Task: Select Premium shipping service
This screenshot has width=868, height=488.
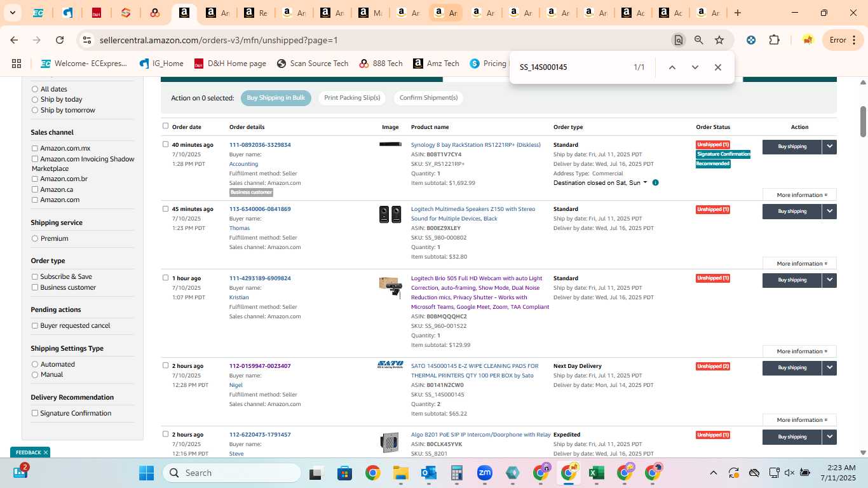Action: click(x=35, y=238)
